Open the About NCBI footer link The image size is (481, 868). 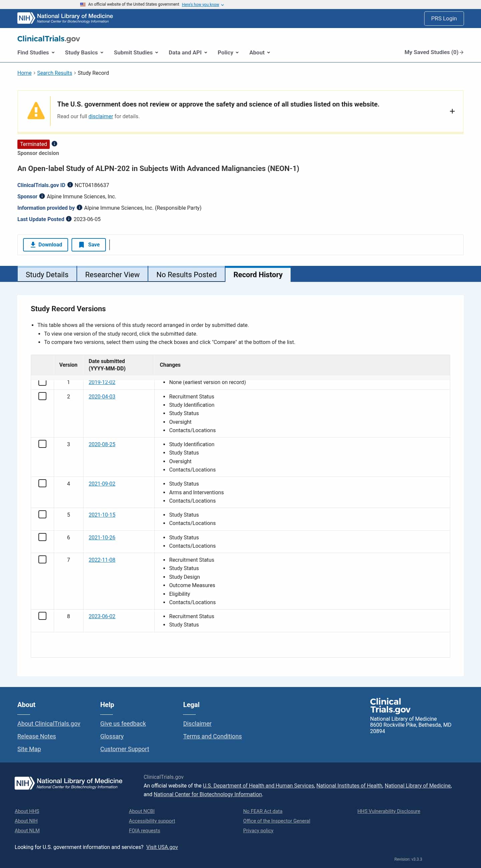pos(142,811)
